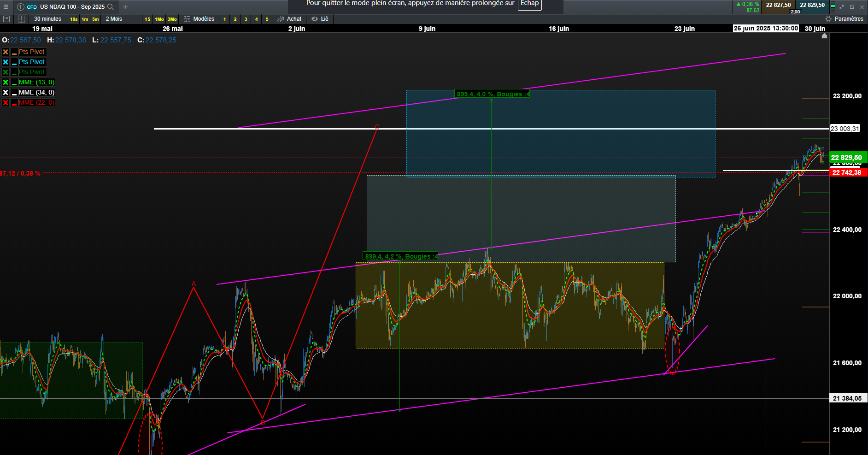Detach chart using the pop-out window icon
The height and width of the screenshot is (455, 868).
(852, 7)
